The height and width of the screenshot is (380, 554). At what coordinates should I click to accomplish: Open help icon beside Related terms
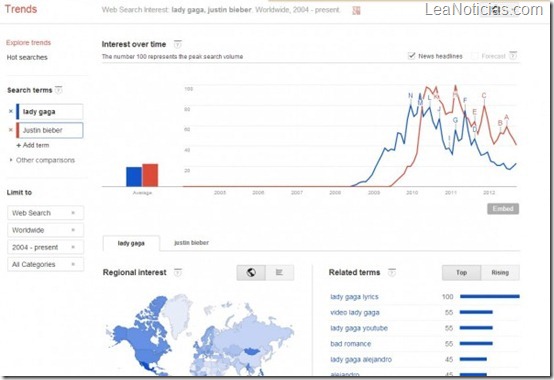click(392, 273)
